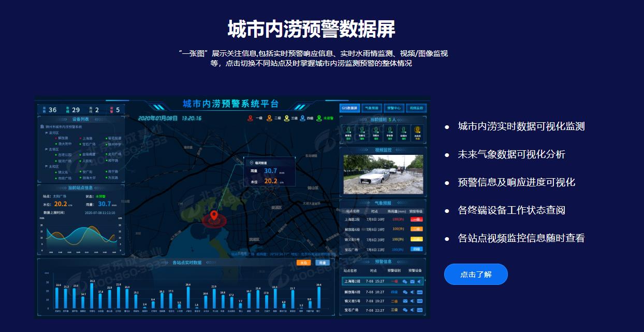Click the speaker icon for 解放路6段 alert
Screen dimensions: 644x332
[412, 292]
